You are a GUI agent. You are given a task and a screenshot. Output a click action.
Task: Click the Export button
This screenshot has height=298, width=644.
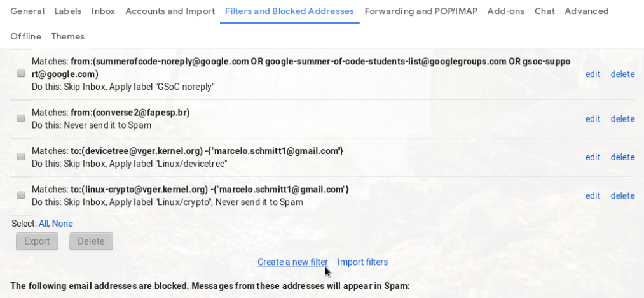37,241
